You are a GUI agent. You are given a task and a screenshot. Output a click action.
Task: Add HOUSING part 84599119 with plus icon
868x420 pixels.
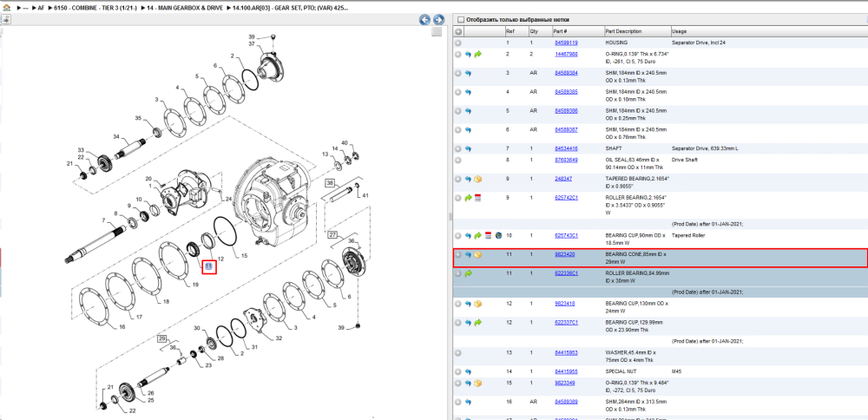click(458, 43)
